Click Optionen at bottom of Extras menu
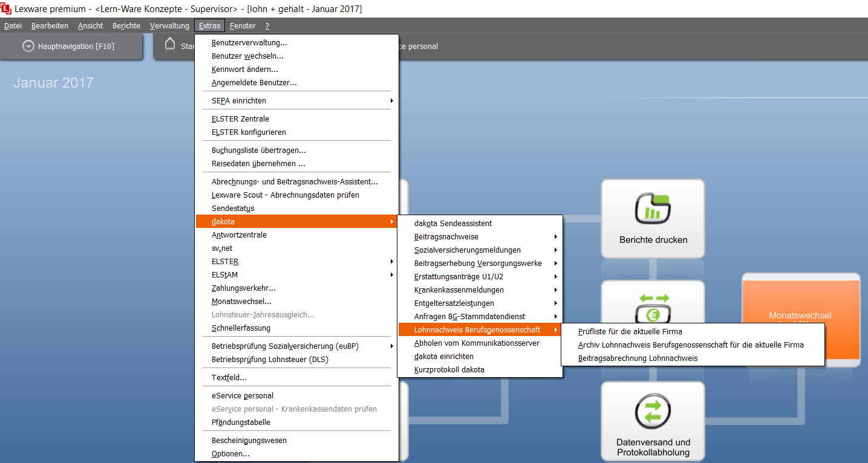Screen dimensions: 868x463 pyautogui.click(x=230, y=453)
